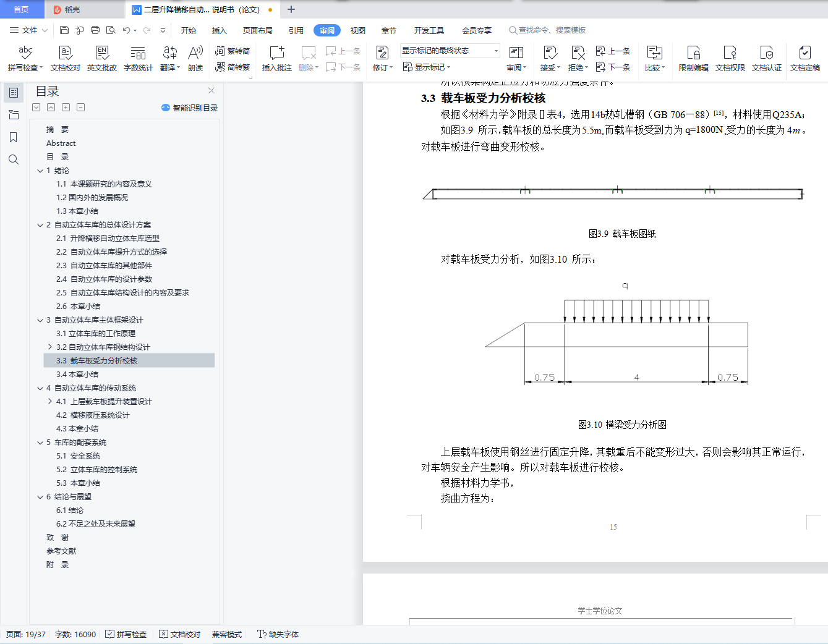Collapse the '6 结论与展望' node
This screenshot has height=644, width=828.
point(40,497)
